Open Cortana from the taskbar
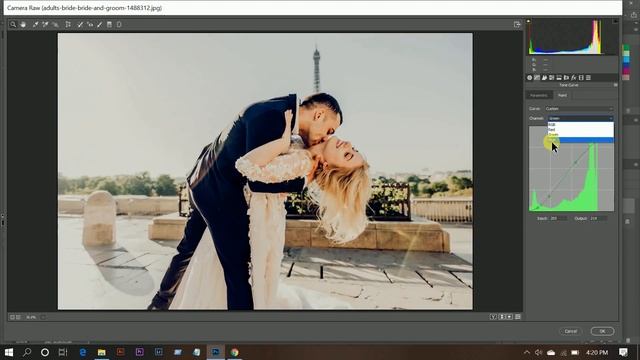The image size is (640, 360). (45, 352)
